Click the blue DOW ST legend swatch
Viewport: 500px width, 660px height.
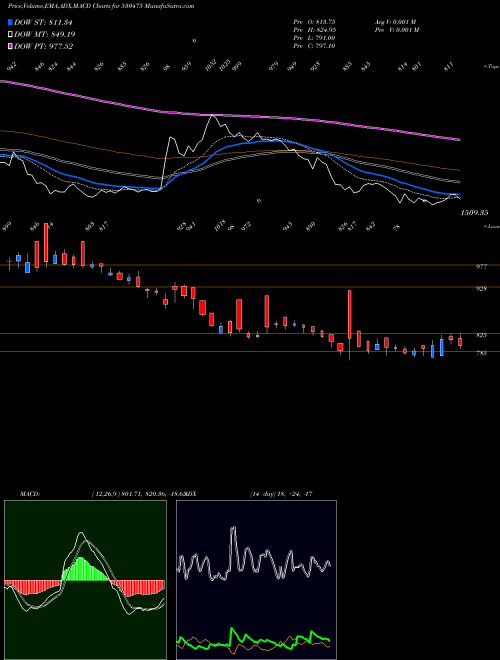click(x=10, y=22)
